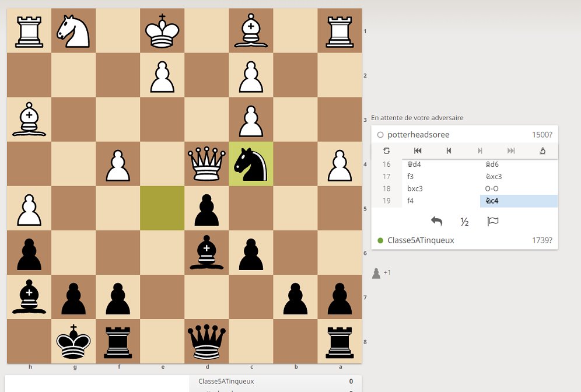The height and width of the screenshot is (392, 581).
Task: Click the white bishop on h3
Action: coord(29,120)
